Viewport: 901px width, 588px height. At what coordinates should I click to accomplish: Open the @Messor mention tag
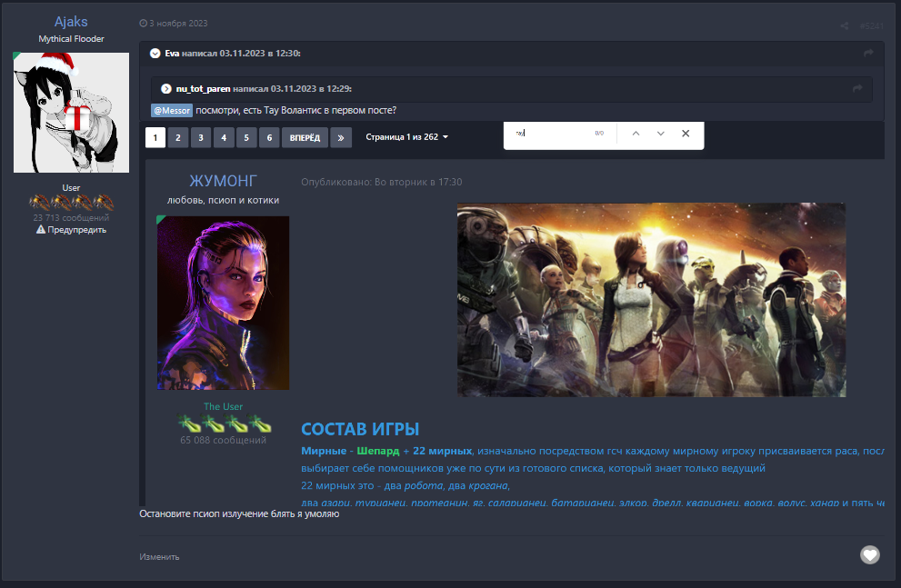(171, 110)
